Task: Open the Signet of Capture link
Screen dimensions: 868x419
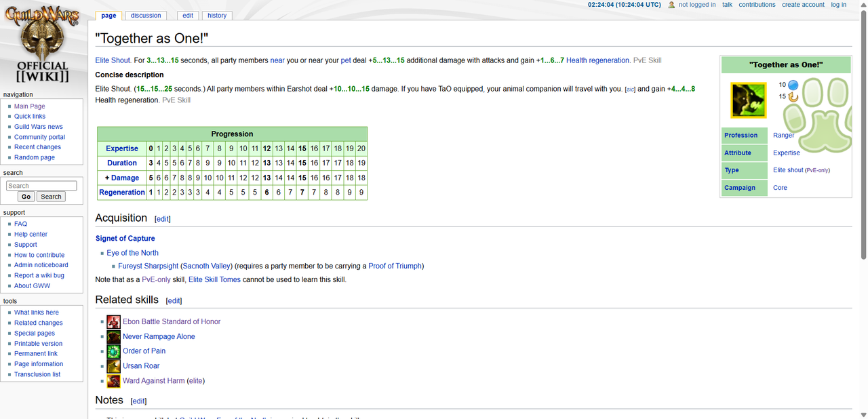Action: pyautogui.click(x=125, y=239)
